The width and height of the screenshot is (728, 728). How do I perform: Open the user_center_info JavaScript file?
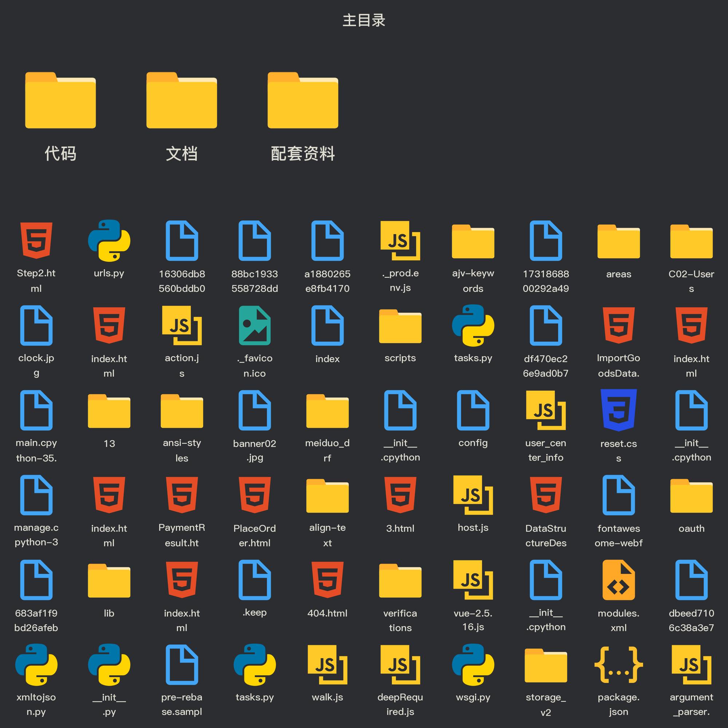[546, 410]
